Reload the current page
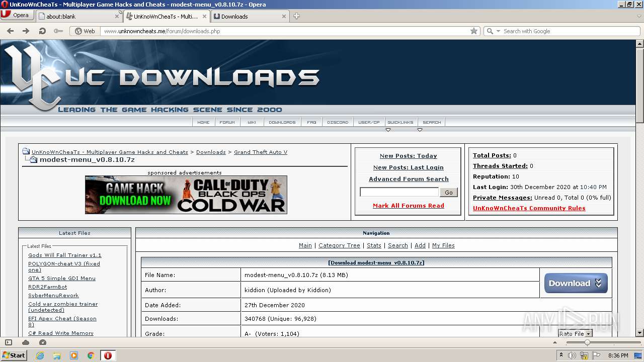Screen dimensions: 644x362 42,31
